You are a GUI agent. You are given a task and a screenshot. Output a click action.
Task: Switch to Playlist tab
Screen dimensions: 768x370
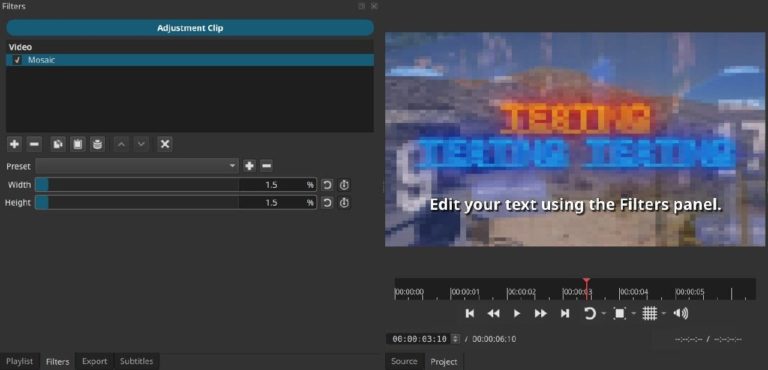click(20, 361)
